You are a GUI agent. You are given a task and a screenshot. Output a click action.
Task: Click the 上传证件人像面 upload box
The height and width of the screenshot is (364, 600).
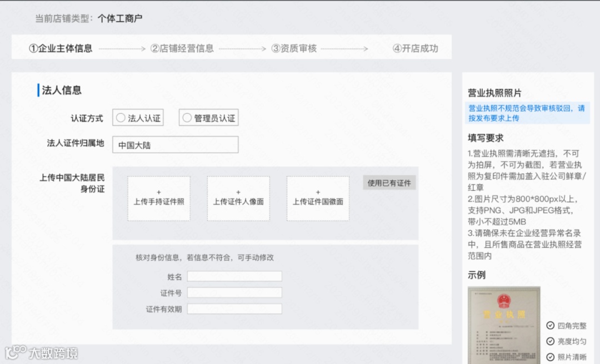point(238,199)
